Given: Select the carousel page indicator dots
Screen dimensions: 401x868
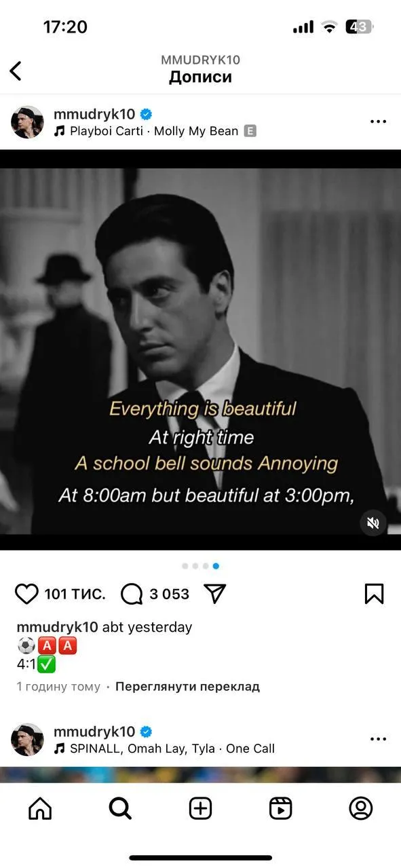Looking at the screenshot, I should pyautogui.click(x=200, y=565).
